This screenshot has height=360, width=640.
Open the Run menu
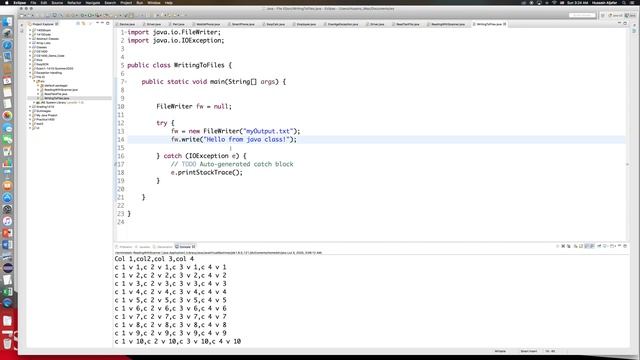tap(140, 2)
